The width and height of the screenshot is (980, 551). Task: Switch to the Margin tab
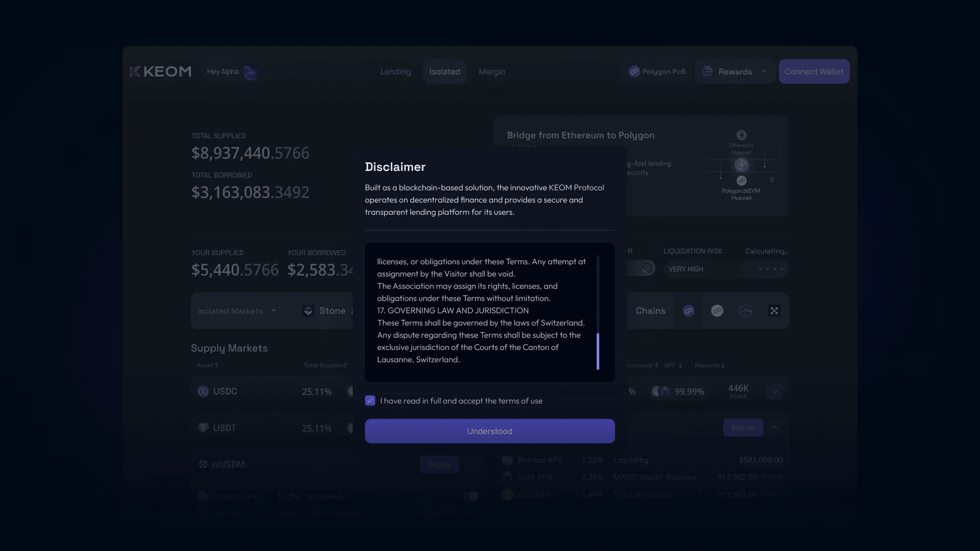click(x=492, y=71)
